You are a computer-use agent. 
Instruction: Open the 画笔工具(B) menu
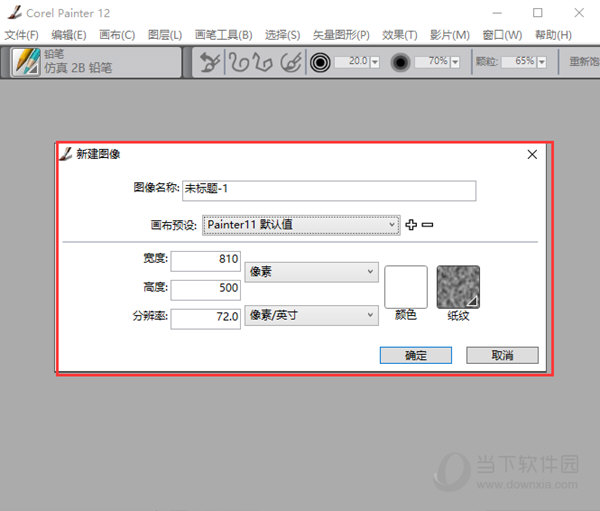point(223,35)
